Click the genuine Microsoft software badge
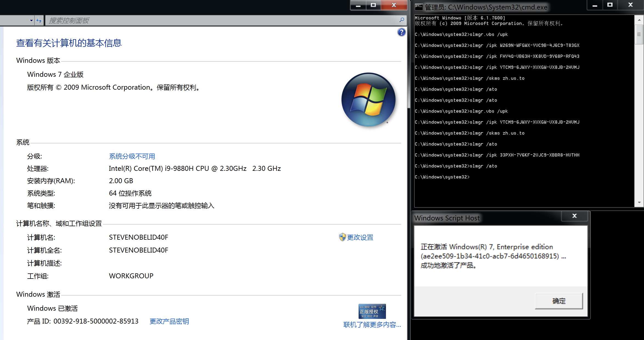644x340 pixels. tap(372, 311)
